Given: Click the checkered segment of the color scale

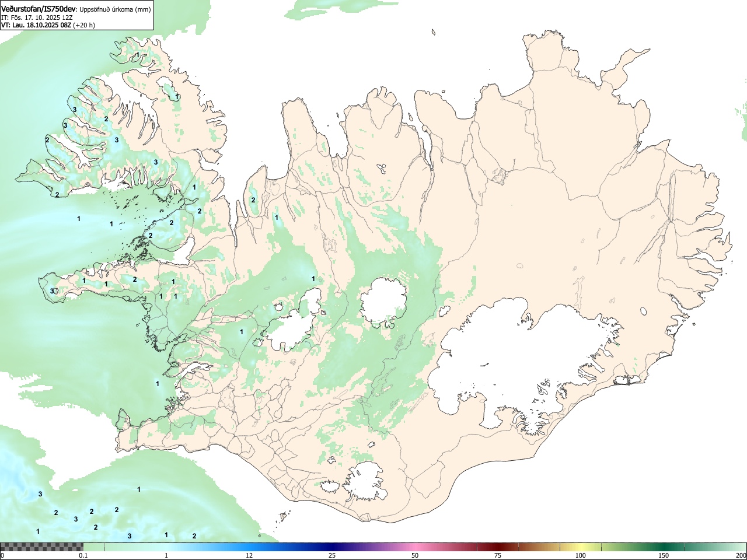Looking at the screenshot, I should (41, 547).
